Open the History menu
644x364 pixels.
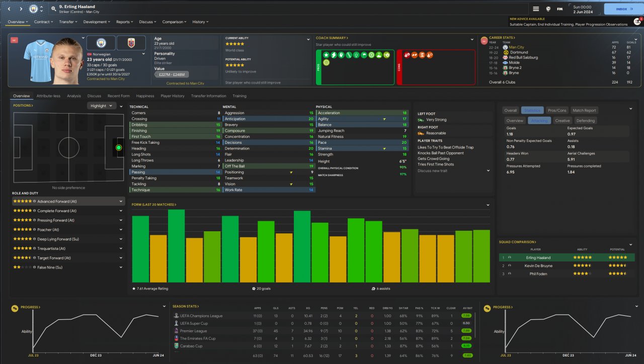pyautogui.click(x=200, y=22)
